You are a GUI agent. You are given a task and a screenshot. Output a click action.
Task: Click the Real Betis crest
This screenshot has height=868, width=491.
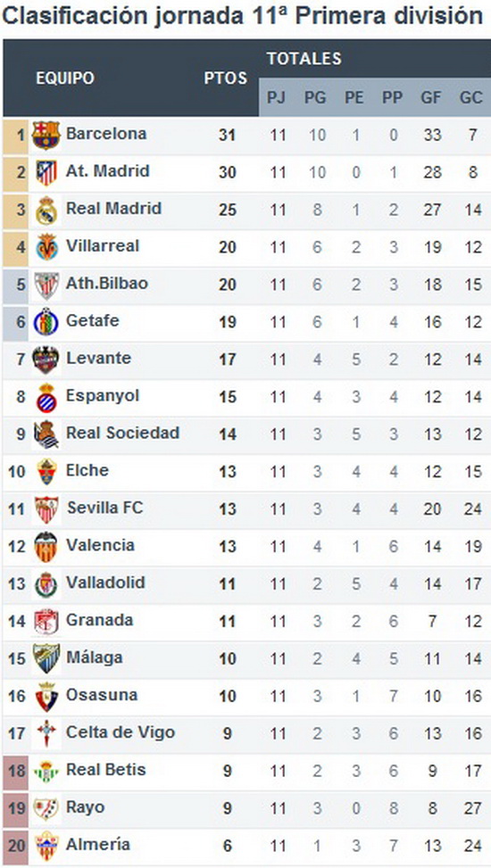tap(46, 771)
